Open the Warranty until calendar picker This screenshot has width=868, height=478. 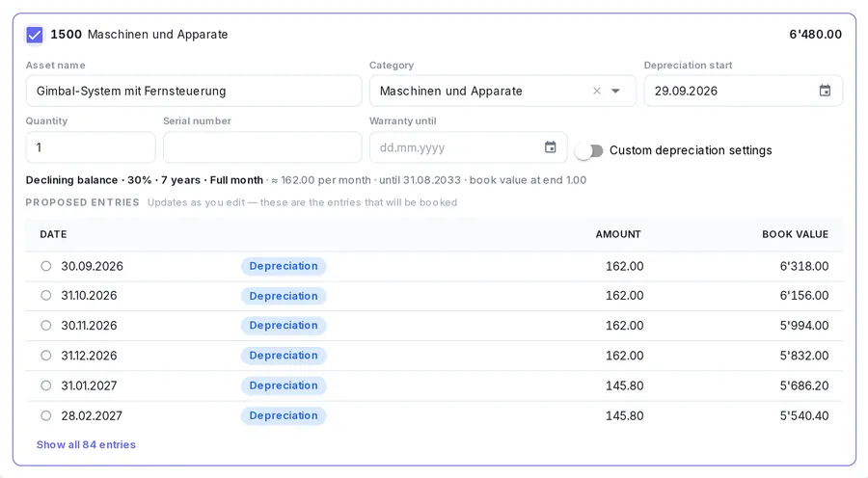551,147
